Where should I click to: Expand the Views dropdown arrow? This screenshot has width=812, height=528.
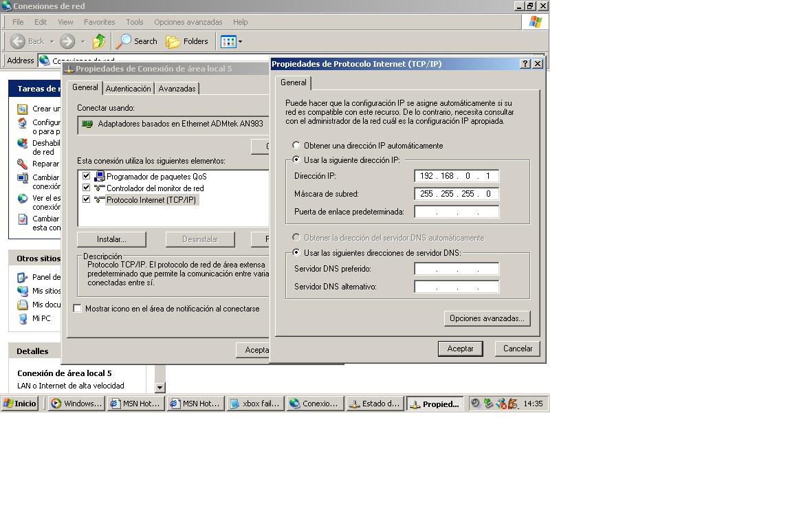[240, 41]
